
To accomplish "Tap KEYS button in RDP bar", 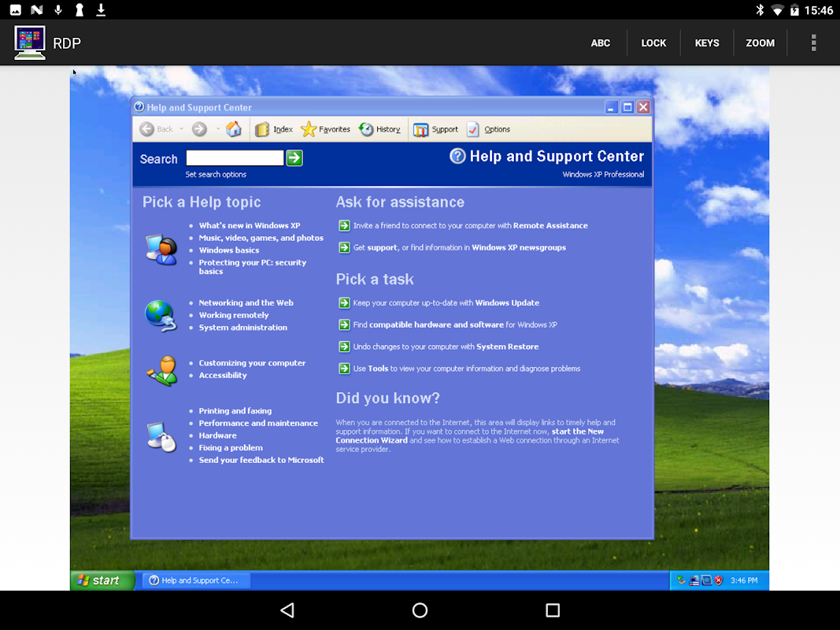I will click(x=707, y=43).
